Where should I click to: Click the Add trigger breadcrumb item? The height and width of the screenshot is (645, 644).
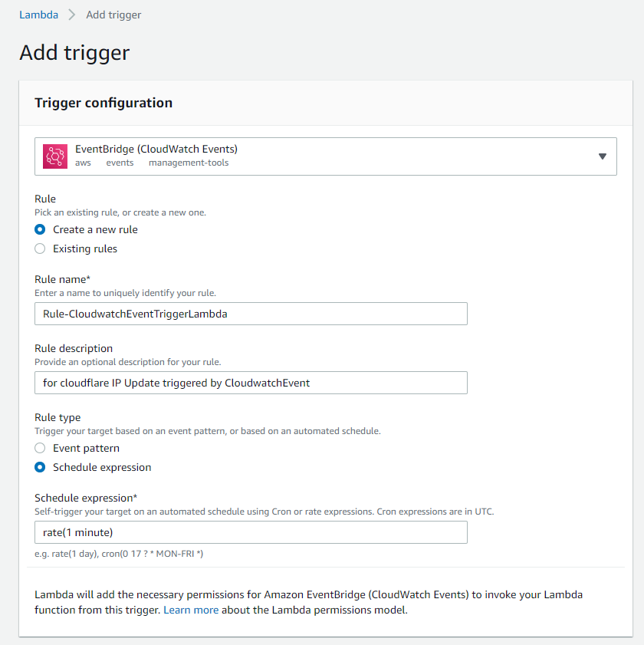(x=113, y=15)
